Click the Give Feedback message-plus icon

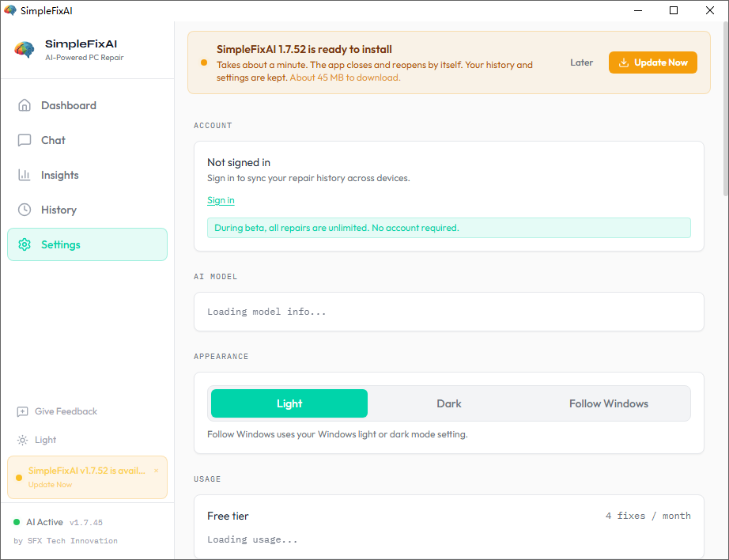click(22, 411)
